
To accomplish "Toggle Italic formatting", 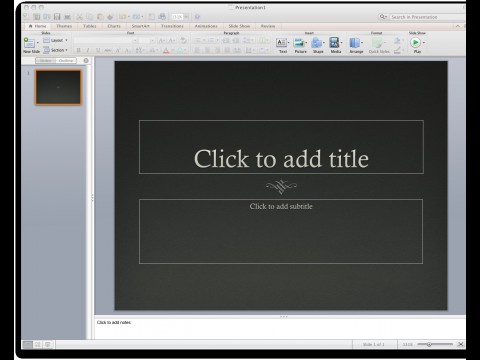I will pyautogui.click(x=88, y=50).
